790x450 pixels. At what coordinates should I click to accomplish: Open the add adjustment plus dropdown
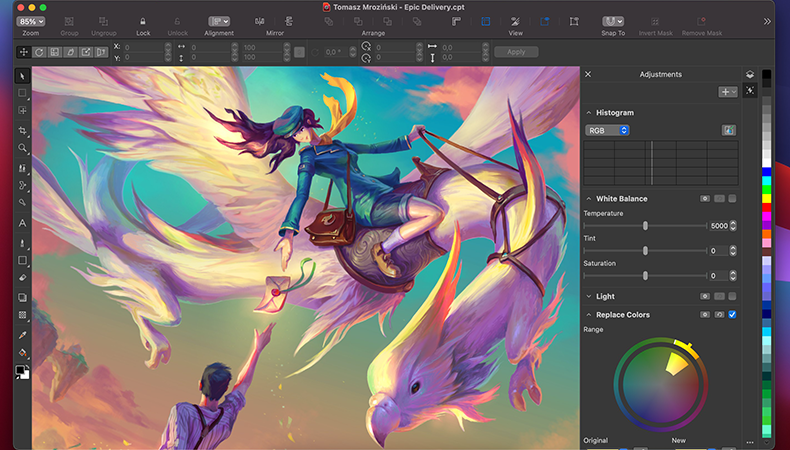click(728, 92)
